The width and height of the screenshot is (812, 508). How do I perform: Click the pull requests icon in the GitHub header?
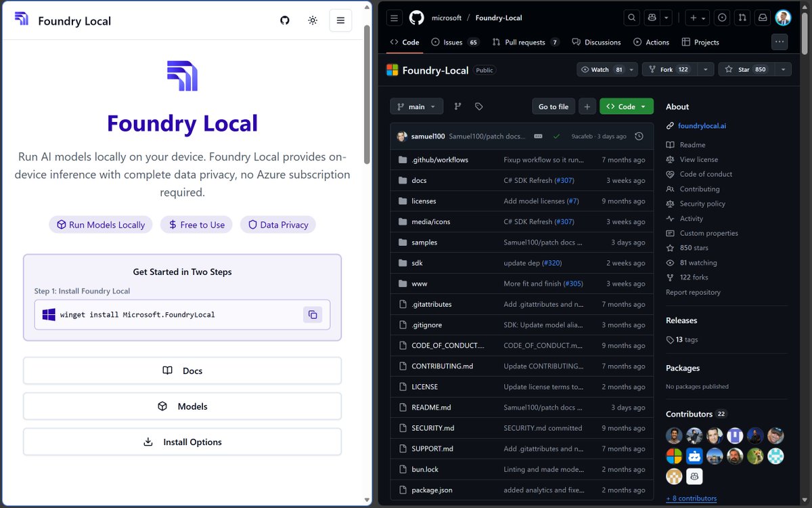(742, 18)
